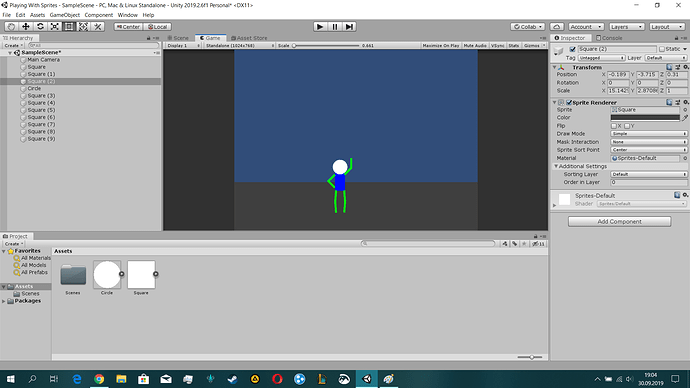Click the Color swatch field
The image size is (690, 388).
click(645, 118)
